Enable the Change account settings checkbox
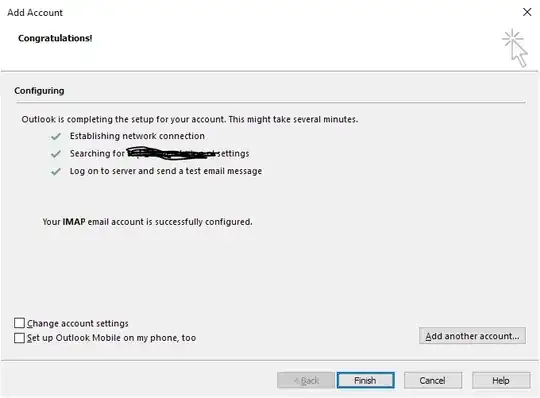 point(20,323)
